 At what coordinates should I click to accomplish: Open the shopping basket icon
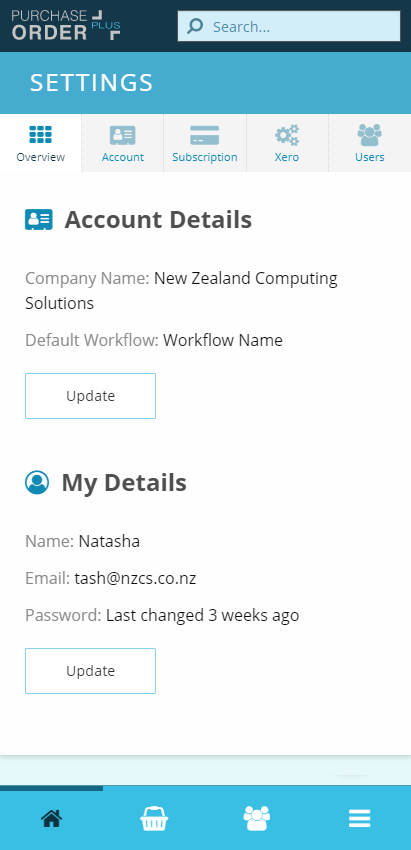point(154,818)
